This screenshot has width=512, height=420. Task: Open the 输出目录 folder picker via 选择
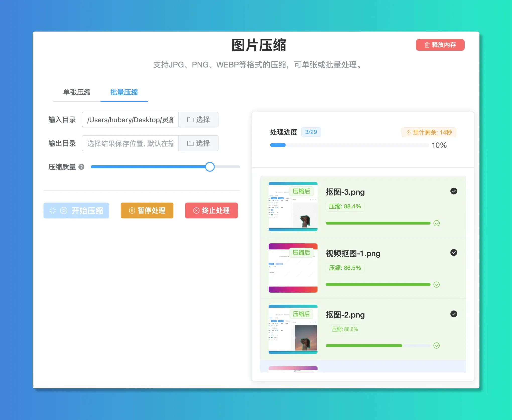pos(198,143)
